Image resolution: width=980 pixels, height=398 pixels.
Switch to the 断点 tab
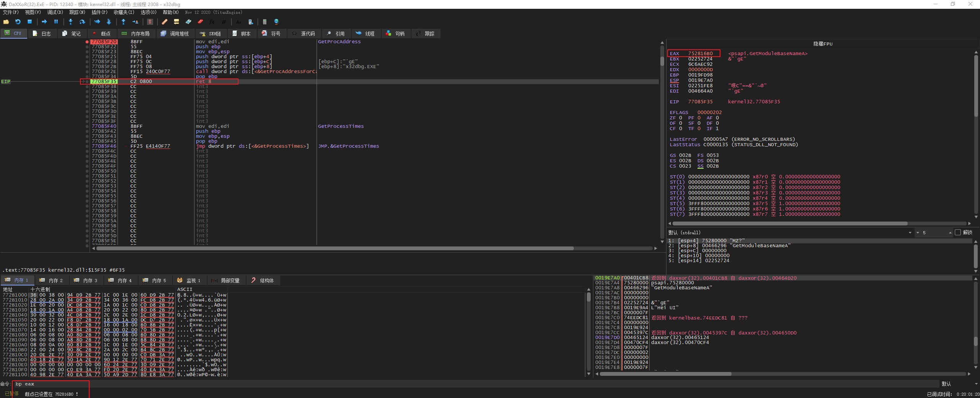[102, 34]
